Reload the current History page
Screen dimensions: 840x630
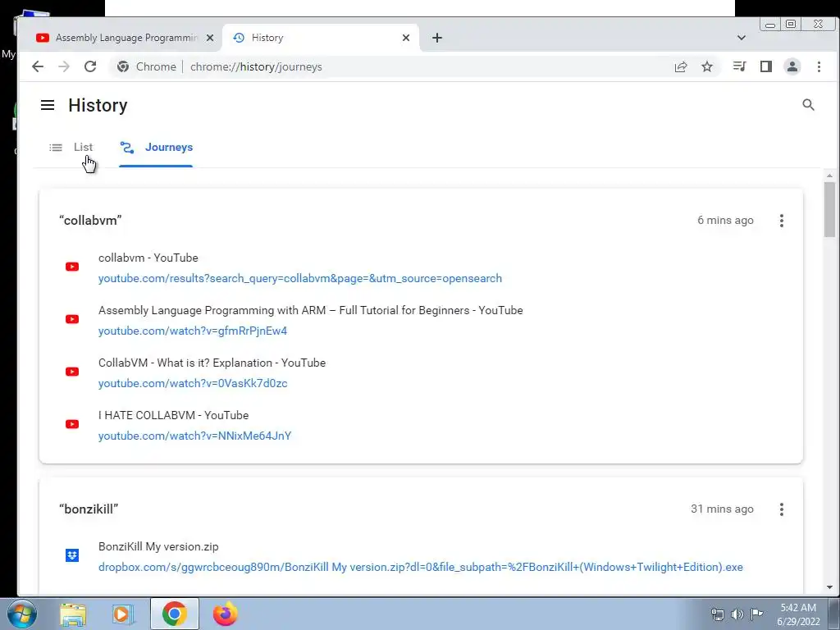point(90,66)
